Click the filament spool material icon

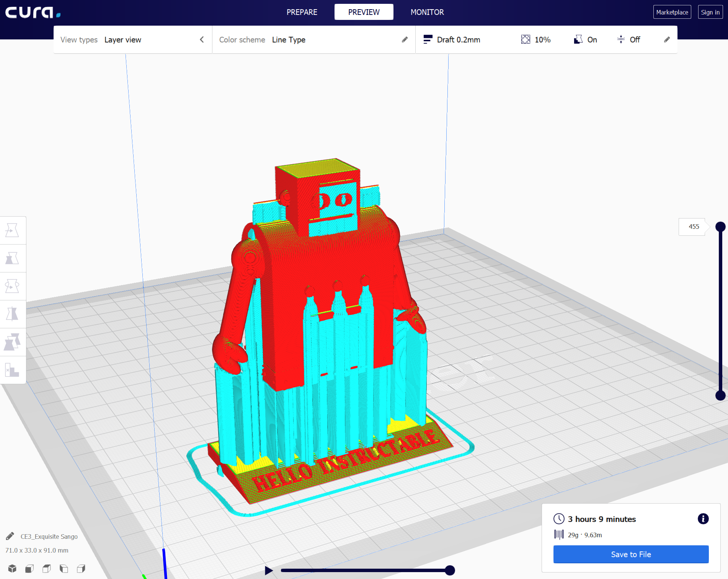559,535
